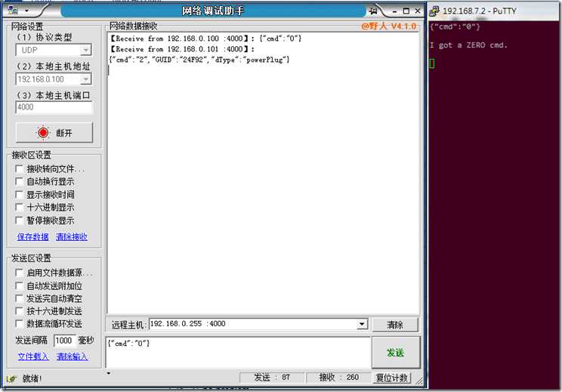Click the received line from 192.168.0.100
Image resolution: width=562 pixels, height=392 pixels.
point(206,39)
